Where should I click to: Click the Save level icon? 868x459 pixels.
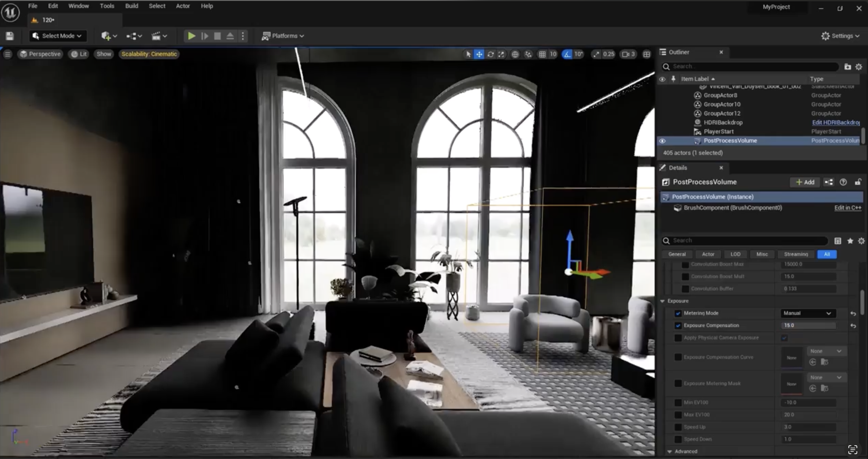10,36
